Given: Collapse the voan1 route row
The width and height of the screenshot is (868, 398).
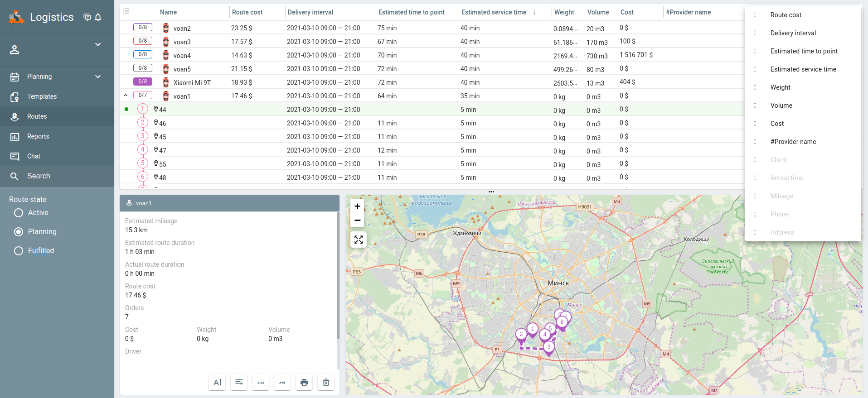Looking at the screenshot, I should (126, 96).
